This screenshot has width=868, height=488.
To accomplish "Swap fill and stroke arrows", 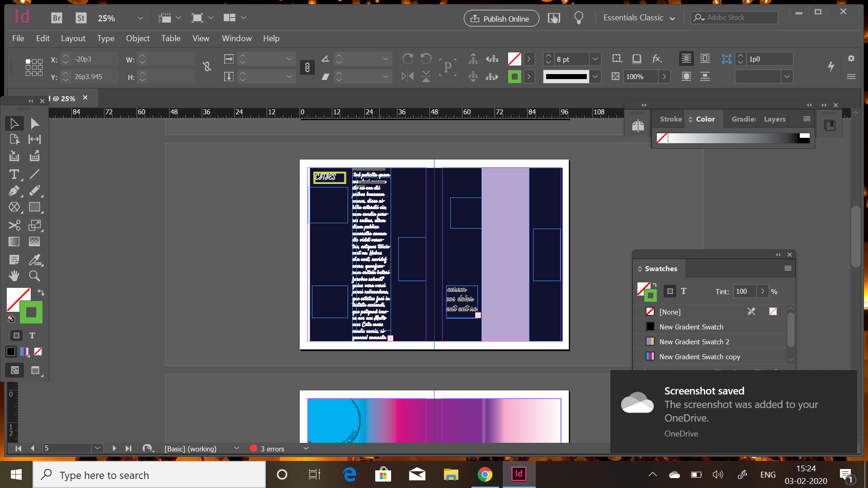I will pos(41,292).
